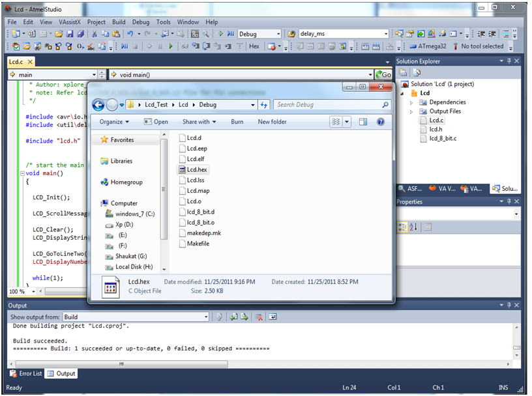Image resolution: width=532 pixels, height=396 pixels.
Task: Expand the Output Files node
Action: pos(411,111)
